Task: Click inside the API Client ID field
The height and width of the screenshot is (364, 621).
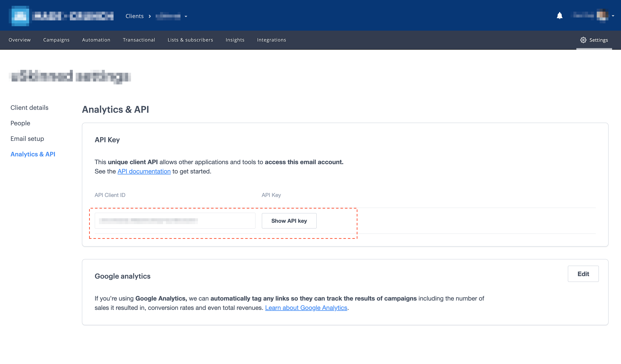Action: 175,221
